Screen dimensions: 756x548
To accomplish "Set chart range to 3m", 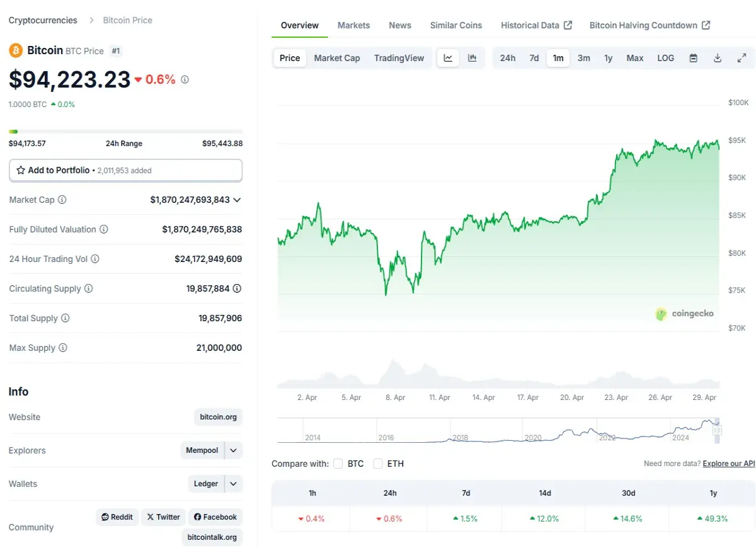I will [584, 58].
